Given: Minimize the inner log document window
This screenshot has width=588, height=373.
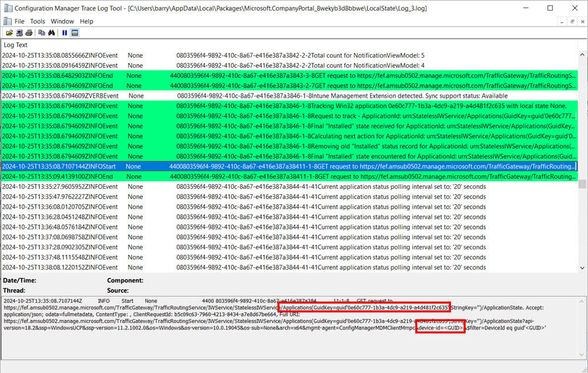Looking at the screenshot, I should [562, 22].
